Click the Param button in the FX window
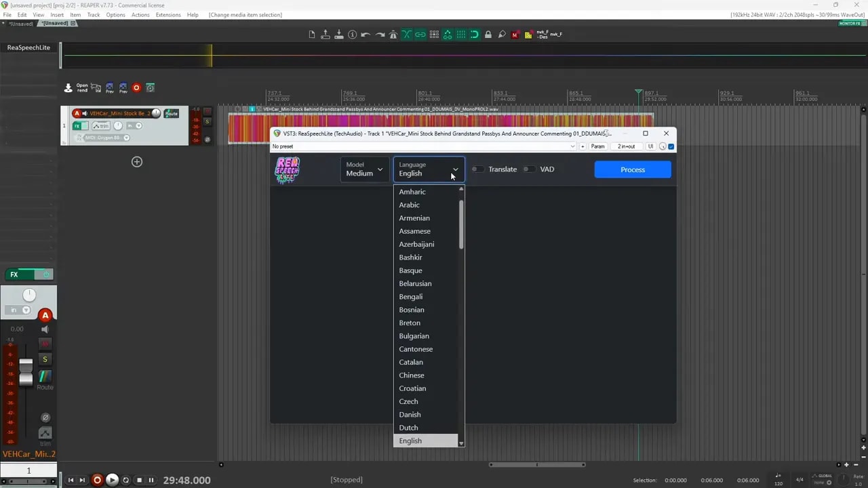Viewport: 868px width, 488px height. point(597,146)
